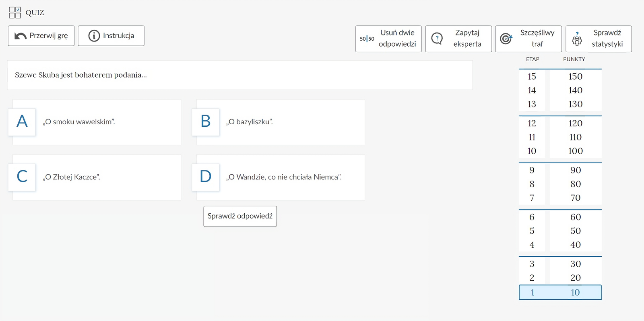644x321 pixels.
Task: Select the „O Złotej Kaczce” answer text
Action: click(72, 177)
